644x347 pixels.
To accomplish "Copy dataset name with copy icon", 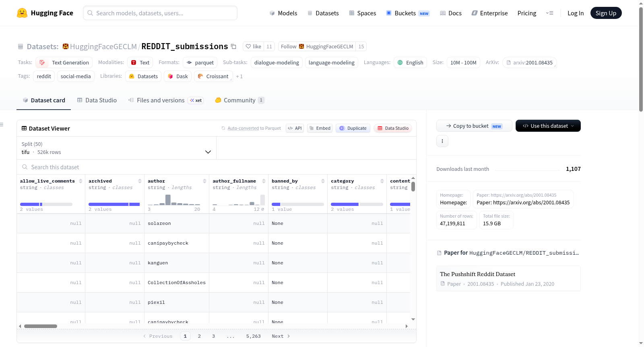I will click(233, 46).
